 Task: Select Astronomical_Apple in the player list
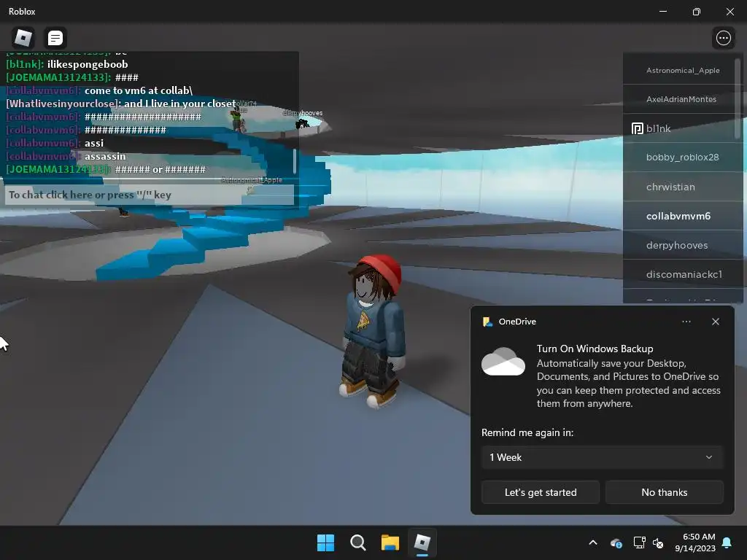(x=682, y=70)
